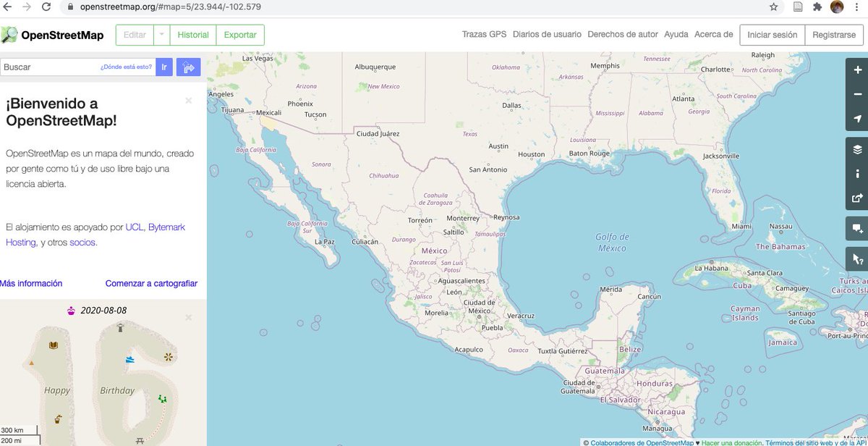Image resolution: width=868 pixels, height=446 pixels.
Task: Switch to the Historial tab
Action: [192, 34]
